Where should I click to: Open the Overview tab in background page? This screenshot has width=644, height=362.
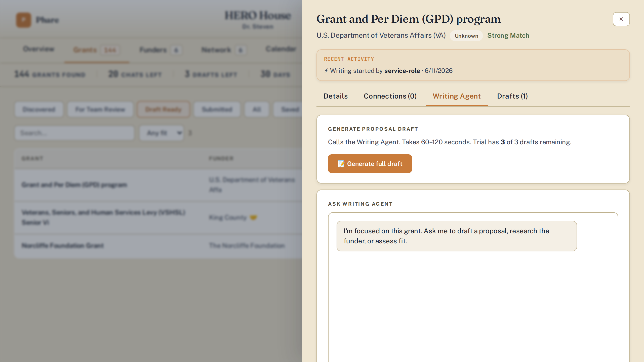(38, 49)
